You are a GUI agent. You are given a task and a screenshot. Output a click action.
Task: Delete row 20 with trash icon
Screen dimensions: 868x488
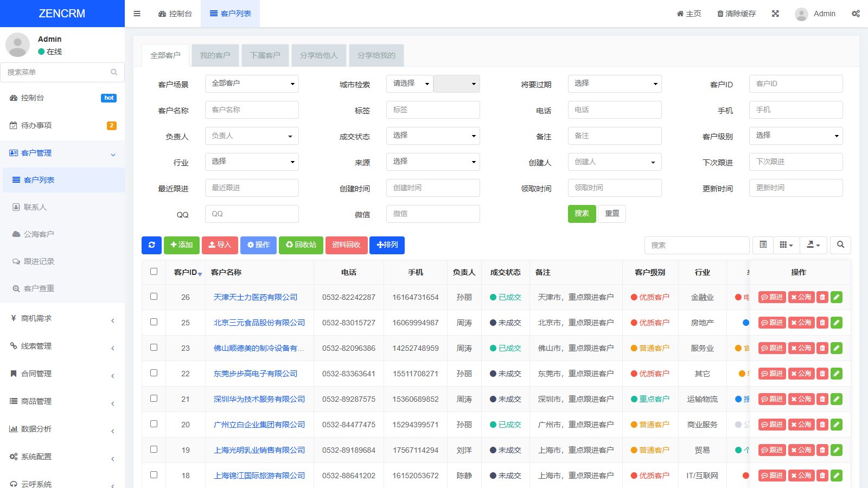pyautogui.click(x=822, y=425)
